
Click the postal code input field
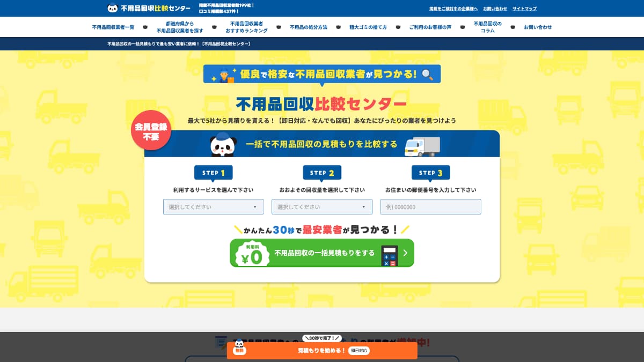click(431, 206)
